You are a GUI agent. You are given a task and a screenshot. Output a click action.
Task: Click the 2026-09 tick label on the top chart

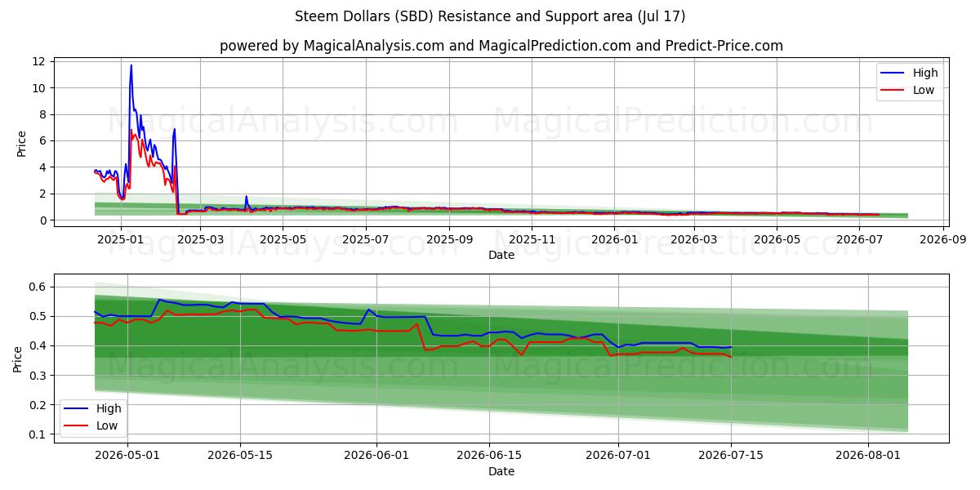coord(944,239)
